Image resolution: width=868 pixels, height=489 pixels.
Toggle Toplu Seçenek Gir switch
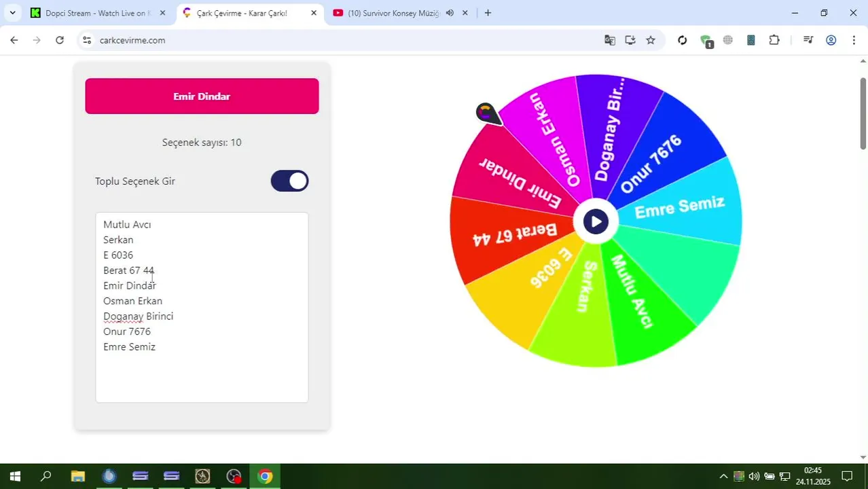coord(289,181)
